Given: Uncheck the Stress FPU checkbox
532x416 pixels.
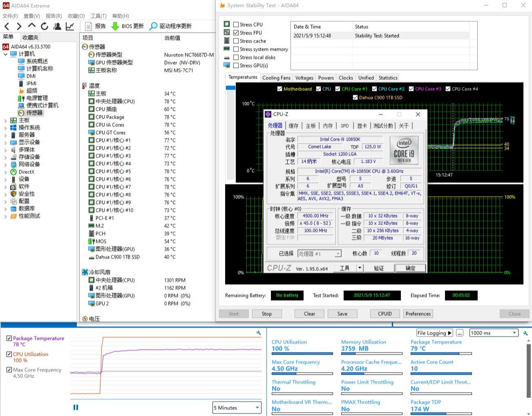Looking at the screenshot, I should click(236, 33).
